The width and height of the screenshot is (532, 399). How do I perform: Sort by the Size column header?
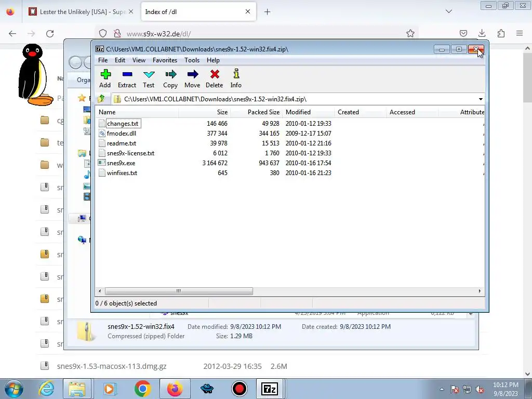(x=204, y=112)
